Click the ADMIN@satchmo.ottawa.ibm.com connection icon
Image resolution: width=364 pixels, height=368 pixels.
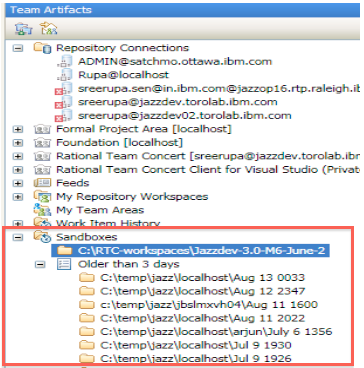pyautogui.click(x=65, y=62)
